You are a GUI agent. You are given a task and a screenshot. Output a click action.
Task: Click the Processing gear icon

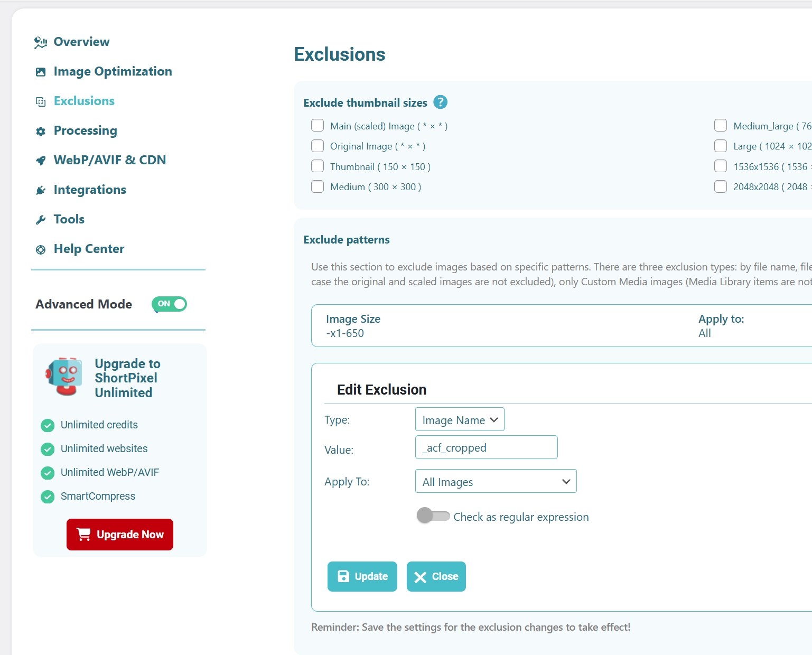pyautogui.click(x=41, y=131)
